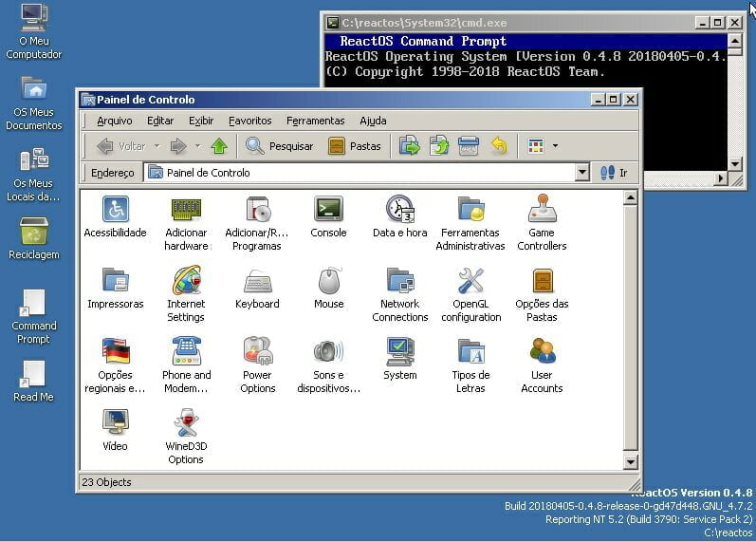Screen dimensions: 756x542
Task: Click the Pastas folders button
Action: pos(355,146)
